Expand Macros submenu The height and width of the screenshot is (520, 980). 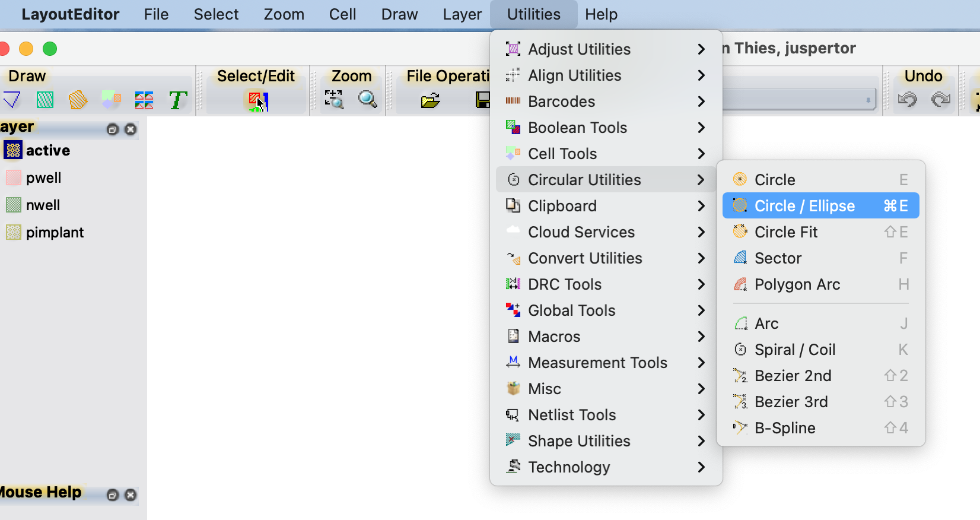606,337
